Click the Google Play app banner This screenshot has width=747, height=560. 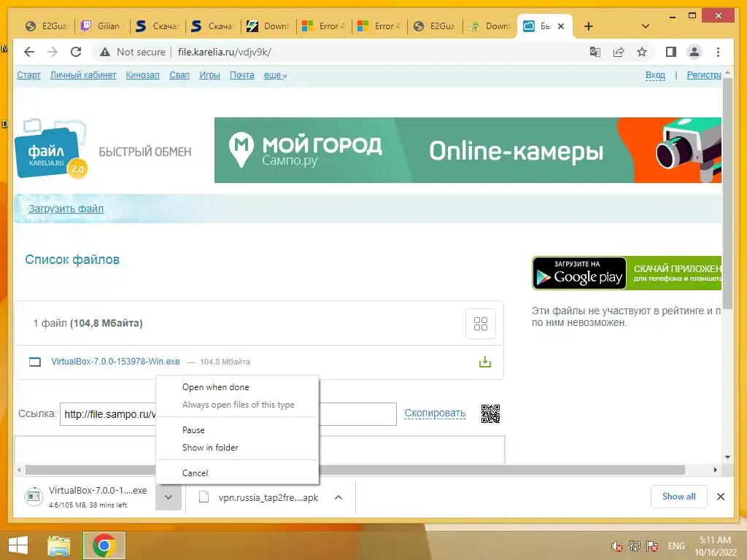tap(627, 273)
